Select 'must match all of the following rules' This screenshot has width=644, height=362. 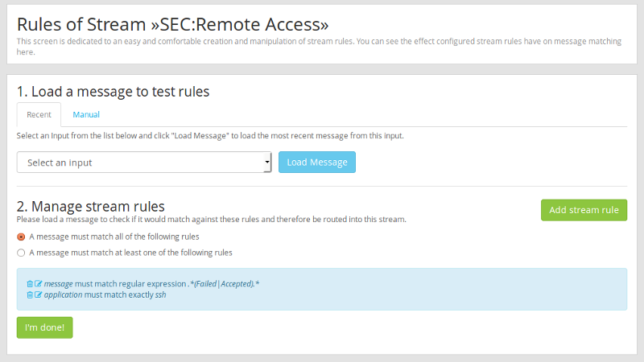(x=21, y=237)
